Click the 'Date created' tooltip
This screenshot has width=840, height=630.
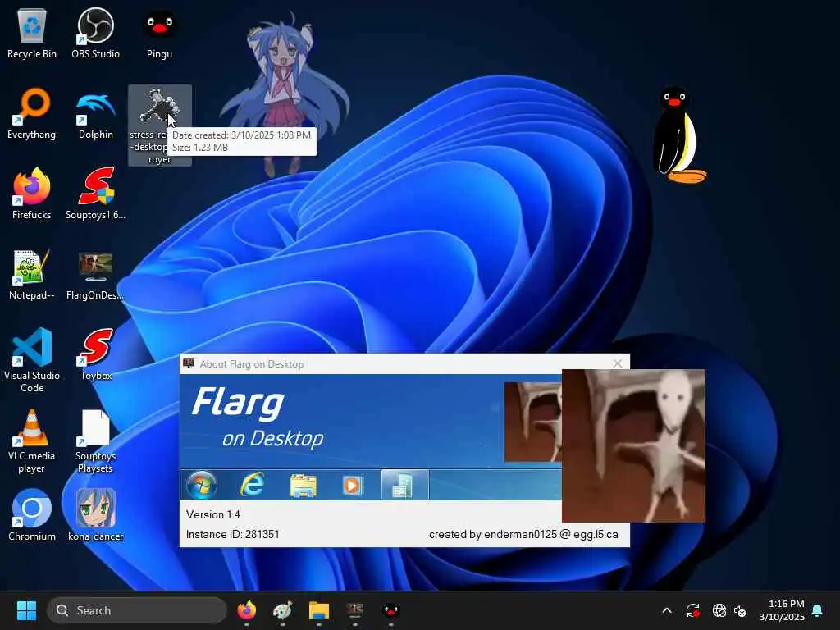point(242,141)
